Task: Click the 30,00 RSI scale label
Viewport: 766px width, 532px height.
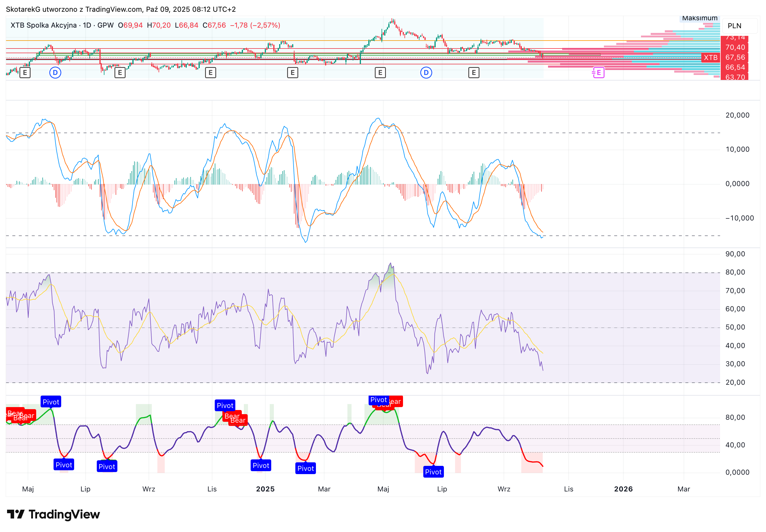Action: [x=735, y=364]
